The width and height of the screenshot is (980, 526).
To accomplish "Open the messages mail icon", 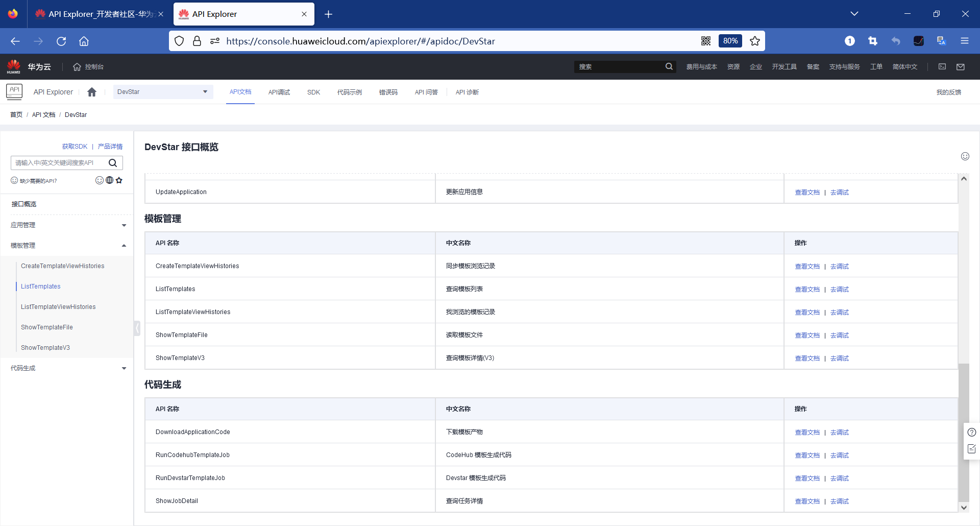I will click(961, 67).
